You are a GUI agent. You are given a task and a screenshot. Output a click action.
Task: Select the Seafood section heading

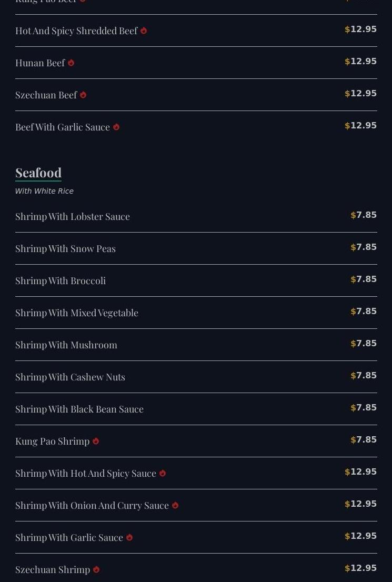[38, 173]
